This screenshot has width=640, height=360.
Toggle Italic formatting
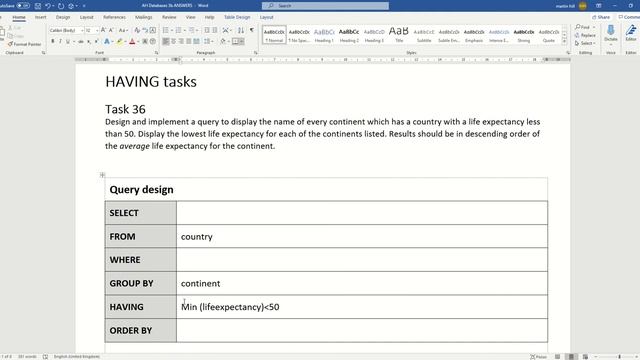[60, 41]
